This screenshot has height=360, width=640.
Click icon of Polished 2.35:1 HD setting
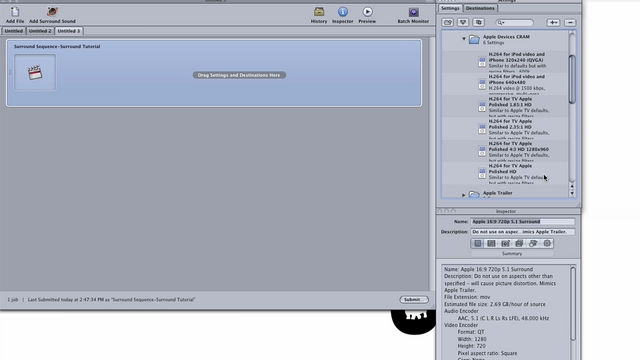pyautogui.click(x=482, y=129)
